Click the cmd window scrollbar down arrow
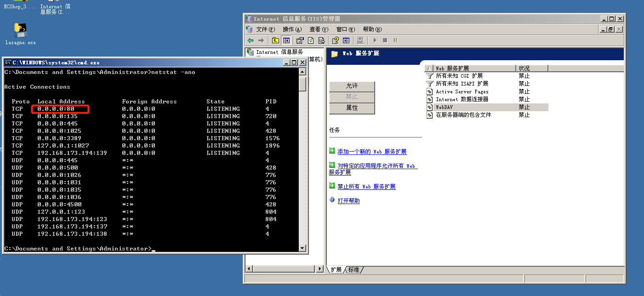Viewport: 644px width, 296px height. (302, 248)
